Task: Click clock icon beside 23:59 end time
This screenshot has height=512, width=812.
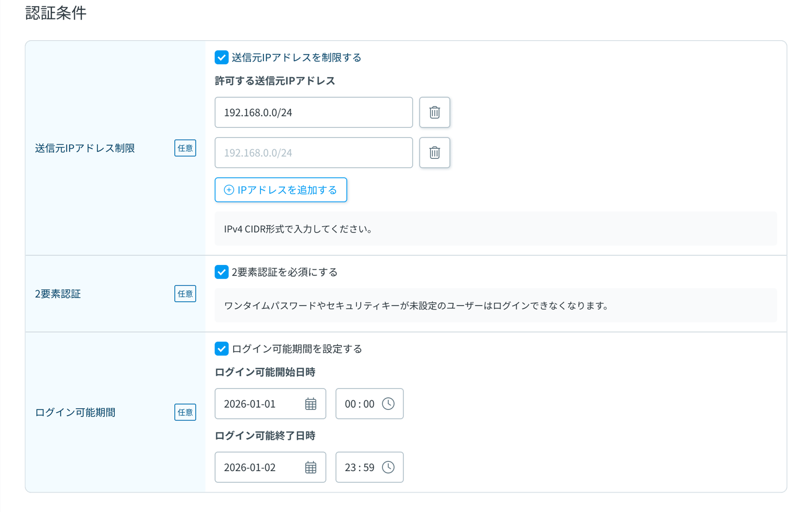Action: click(x=388, y=467)
